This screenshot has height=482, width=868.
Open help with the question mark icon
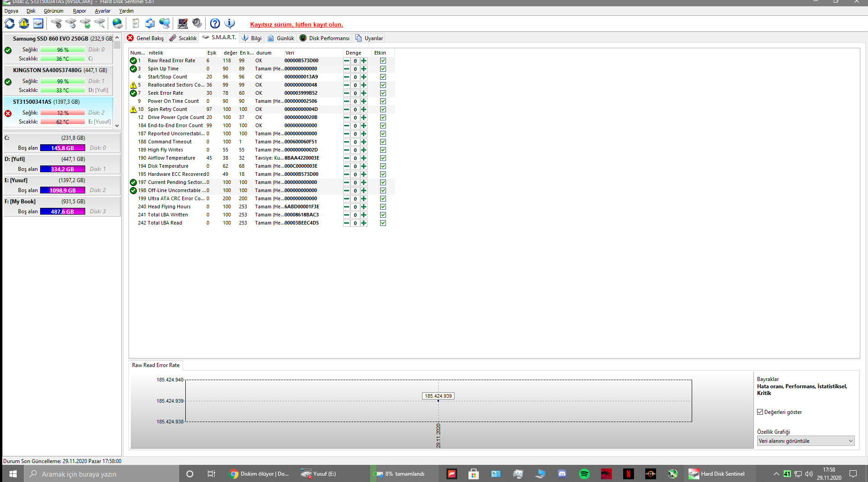point(215,23)
